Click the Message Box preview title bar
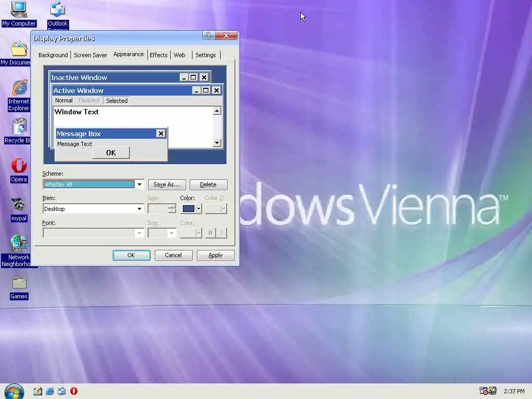 point(106,134)
